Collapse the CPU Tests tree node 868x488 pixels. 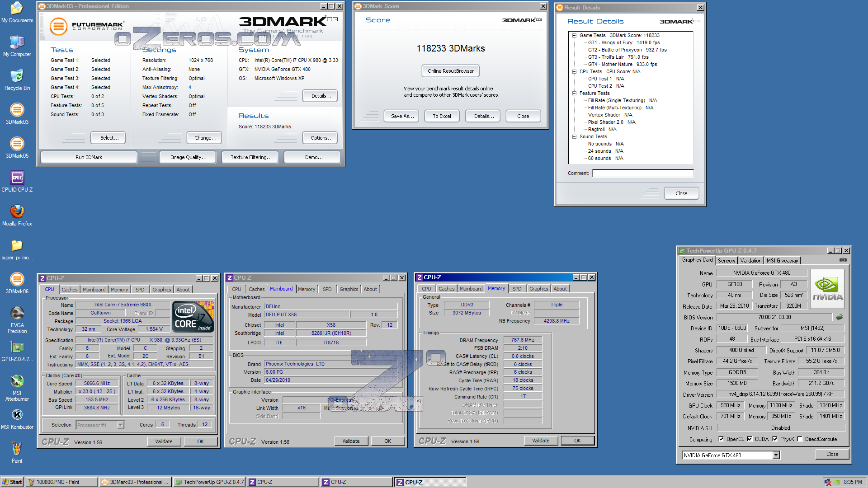point(574,71)
